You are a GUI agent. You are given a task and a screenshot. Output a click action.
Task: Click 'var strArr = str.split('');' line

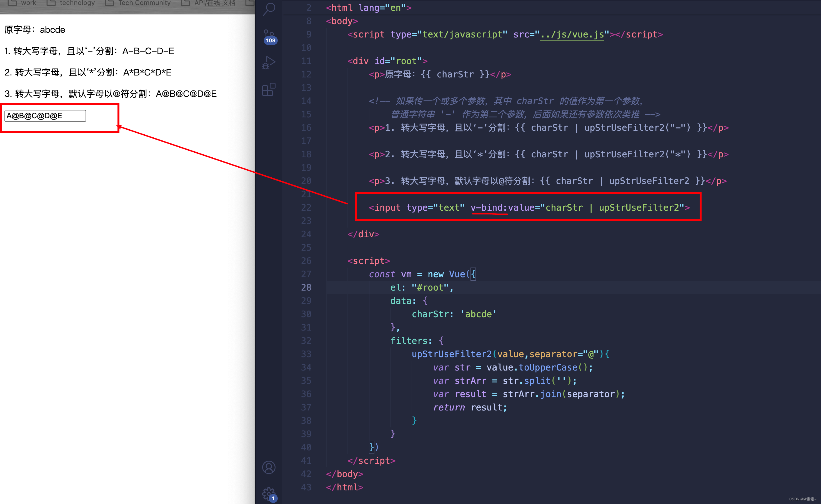(x=505, y=381)
